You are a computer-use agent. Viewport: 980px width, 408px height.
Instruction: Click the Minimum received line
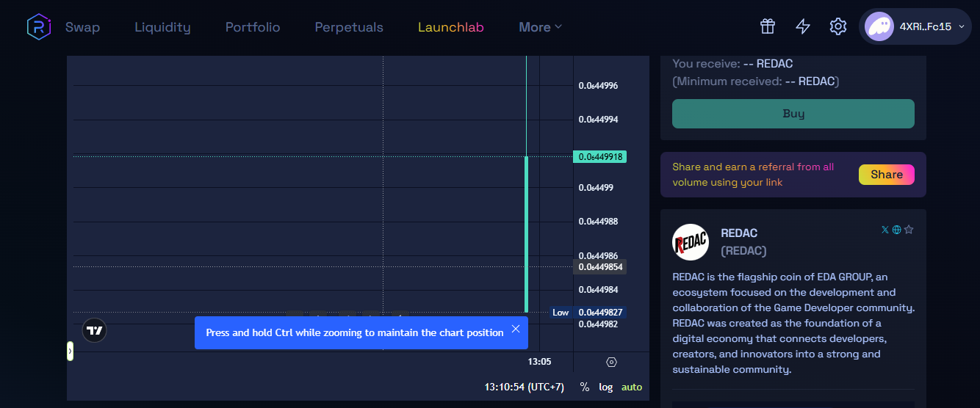(756, 81)
